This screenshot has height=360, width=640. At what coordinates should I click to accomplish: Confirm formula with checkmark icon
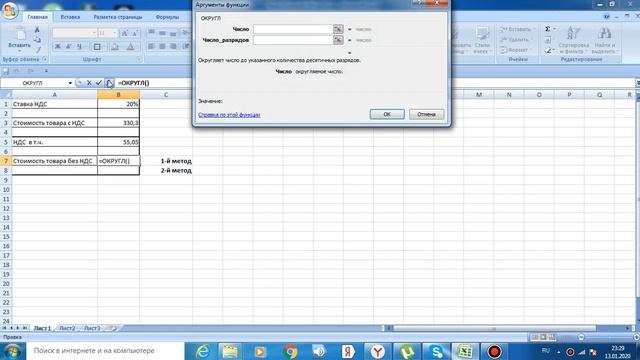coord(99,83)
